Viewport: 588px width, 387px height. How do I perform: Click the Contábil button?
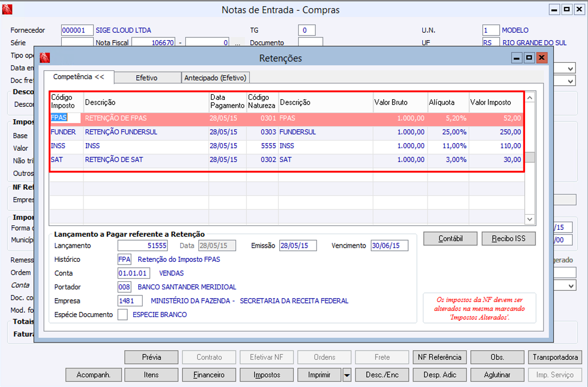point(450,238)
